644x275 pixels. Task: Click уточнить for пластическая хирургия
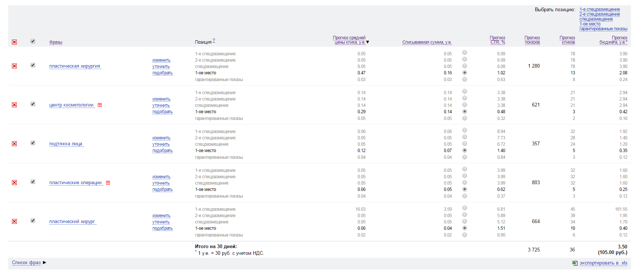(x=161, y=67)
